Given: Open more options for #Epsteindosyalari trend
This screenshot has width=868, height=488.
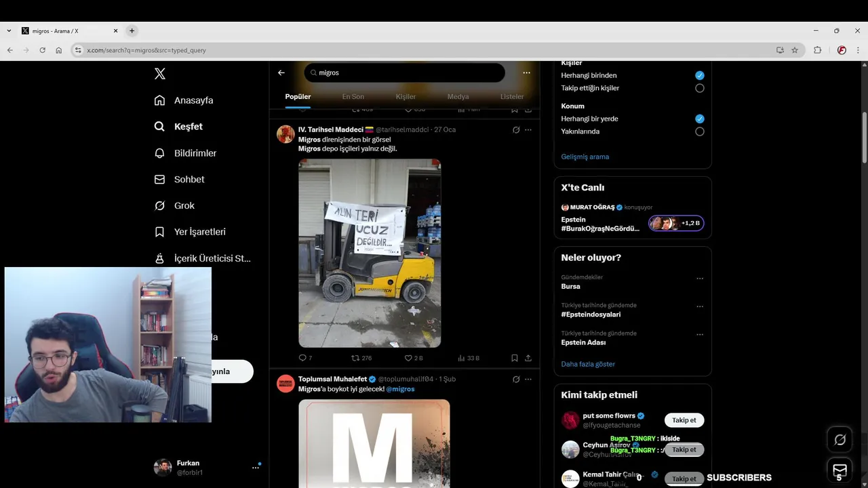Looking at the screenshot, I should coord(700,306).
